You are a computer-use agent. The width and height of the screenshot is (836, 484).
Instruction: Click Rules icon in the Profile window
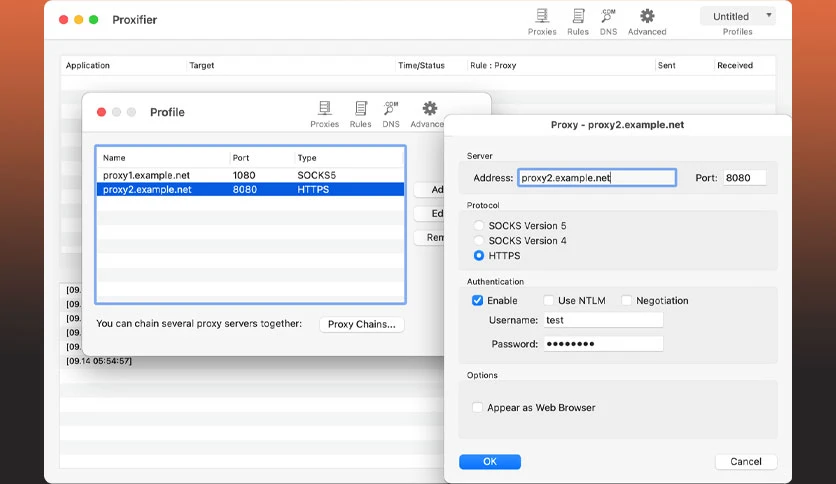coord(360,114)
